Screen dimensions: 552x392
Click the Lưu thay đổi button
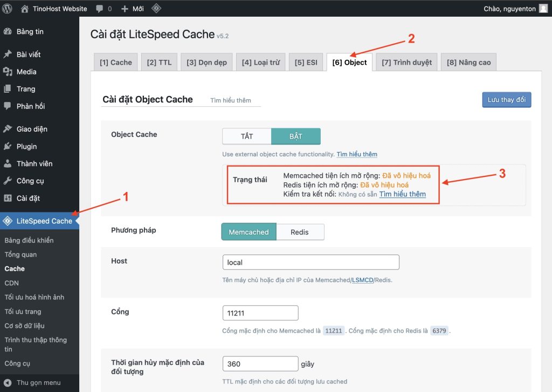507,100
